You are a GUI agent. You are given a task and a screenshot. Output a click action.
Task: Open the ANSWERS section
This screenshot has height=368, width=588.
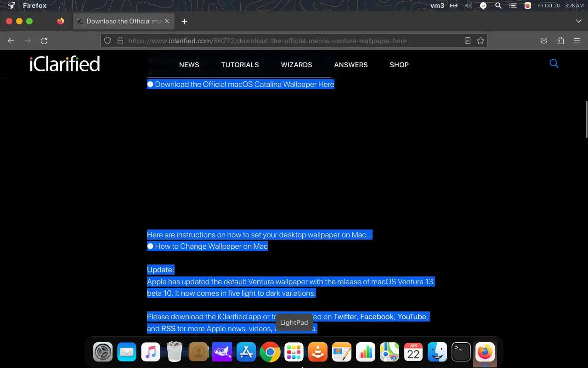(351, 65)
